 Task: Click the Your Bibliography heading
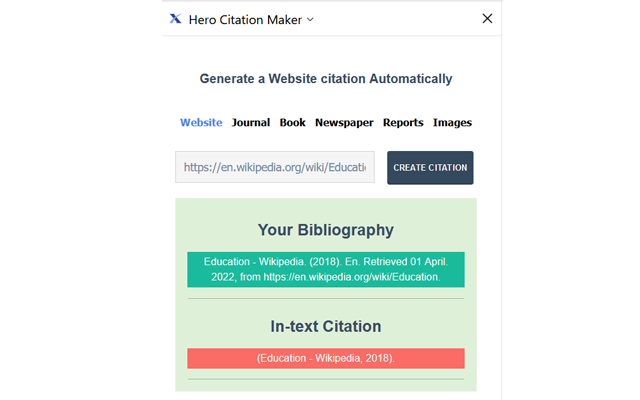pos(325,230)
